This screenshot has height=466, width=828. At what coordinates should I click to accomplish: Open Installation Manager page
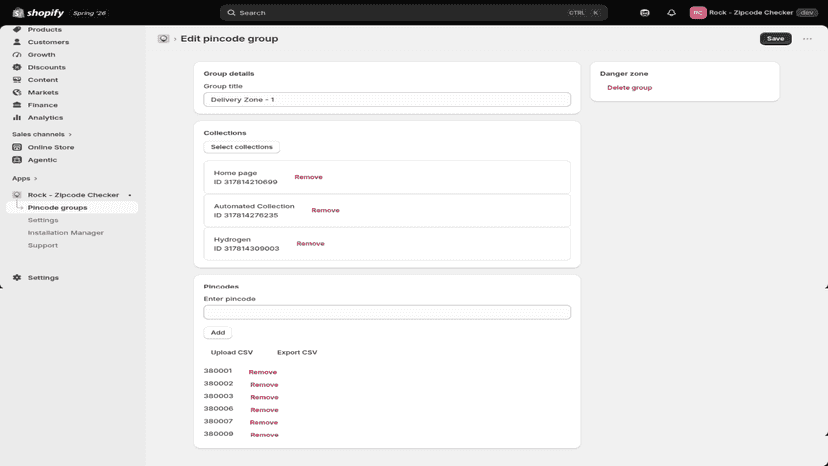tap(66, 233)
